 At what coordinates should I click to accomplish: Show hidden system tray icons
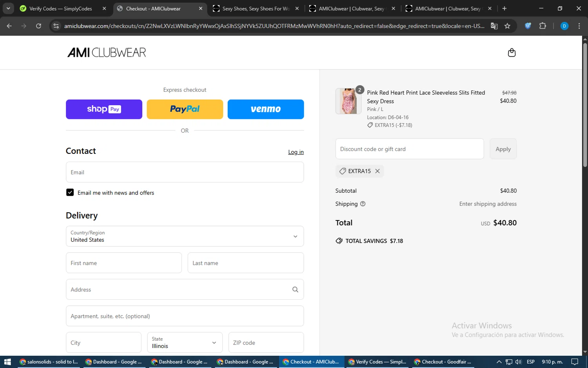coord(499,362)
